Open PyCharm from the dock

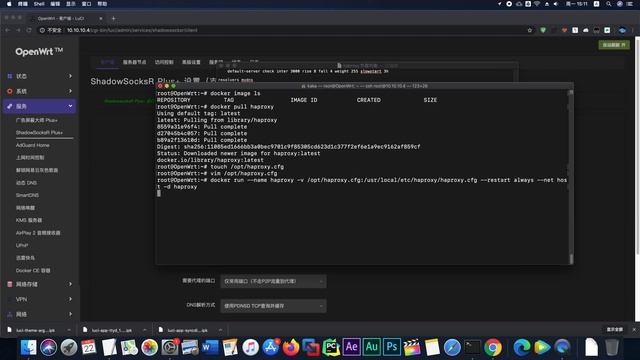(x=331, y=348)
